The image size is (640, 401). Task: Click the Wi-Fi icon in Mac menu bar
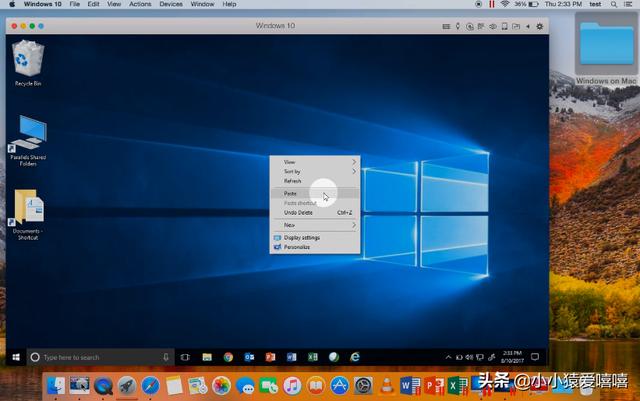505,4
